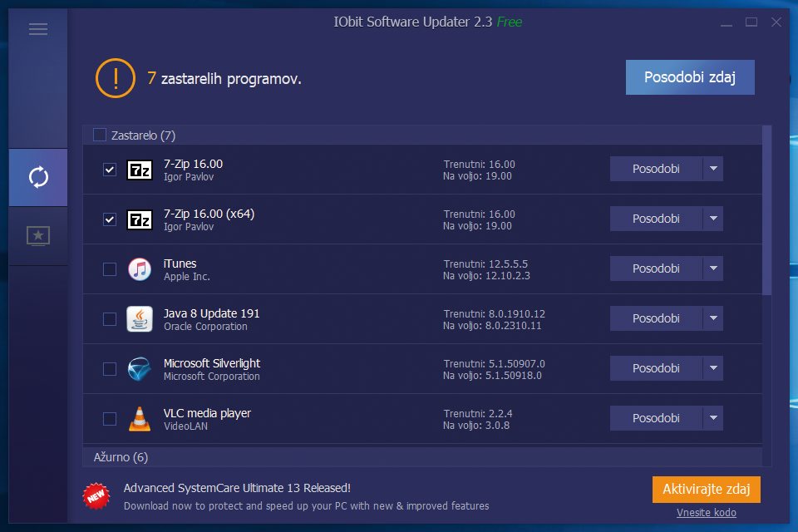Click the orange exclamation warning icon

coord(116,78)
